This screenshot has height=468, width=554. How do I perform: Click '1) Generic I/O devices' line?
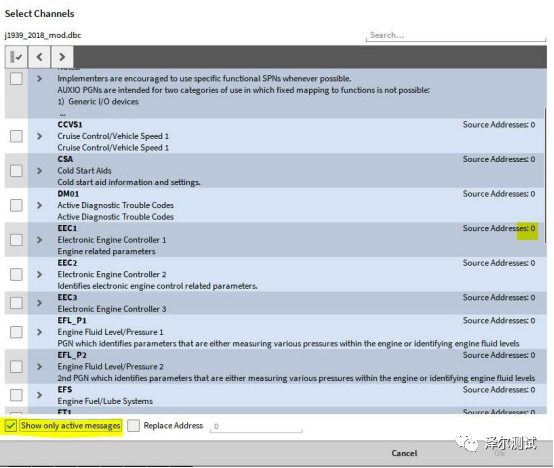pos(98,102)
